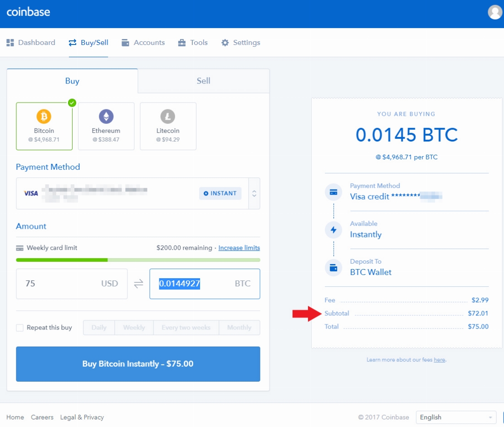Click the lightning bolt Available icon
Viewport: 504px width, 427px height.
coord(333,230)
